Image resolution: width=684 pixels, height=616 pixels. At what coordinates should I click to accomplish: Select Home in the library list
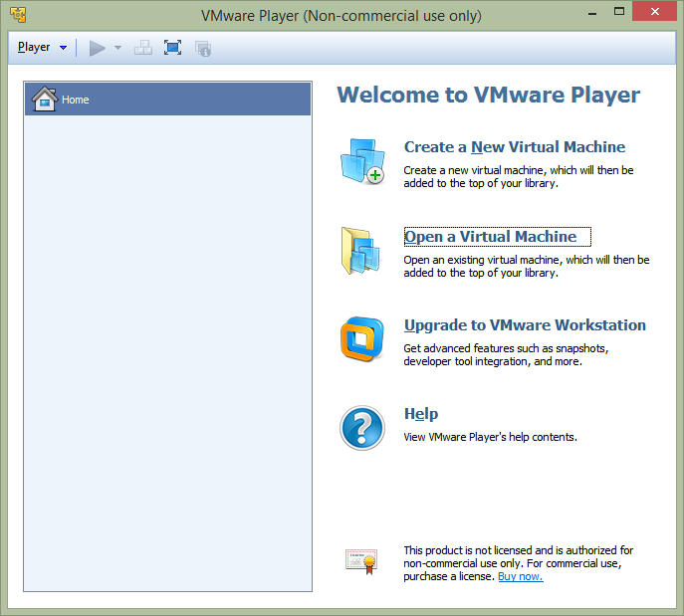[168, 100]
